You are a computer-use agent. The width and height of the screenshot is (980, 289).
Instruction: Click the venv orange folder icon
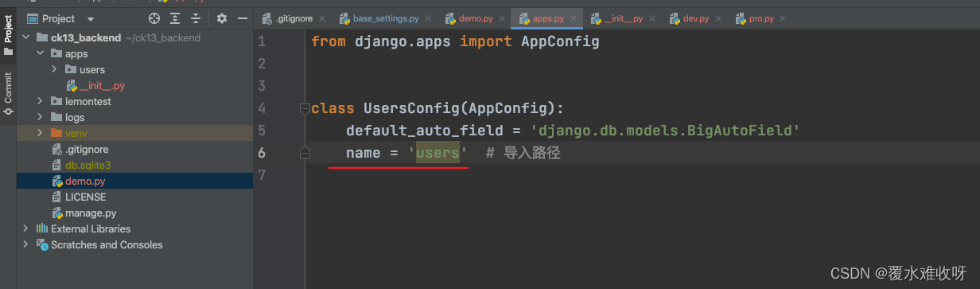(56, 133)
